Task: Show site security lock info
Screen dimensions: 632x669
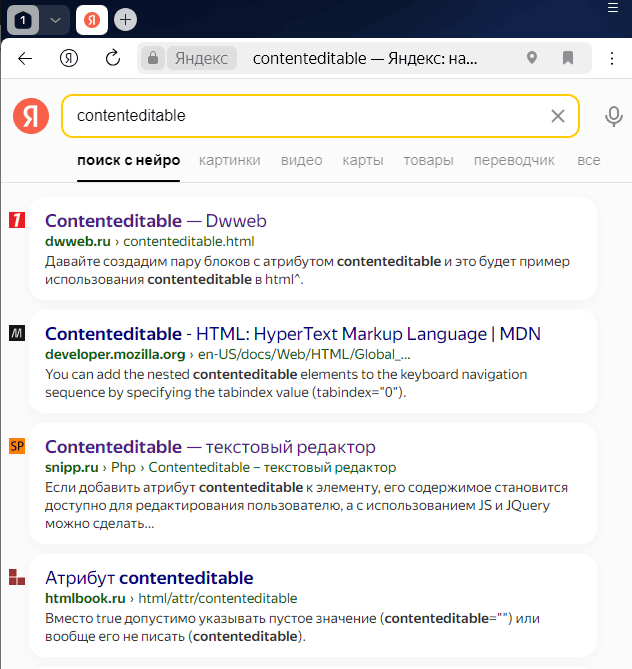Action: (153, 58)
